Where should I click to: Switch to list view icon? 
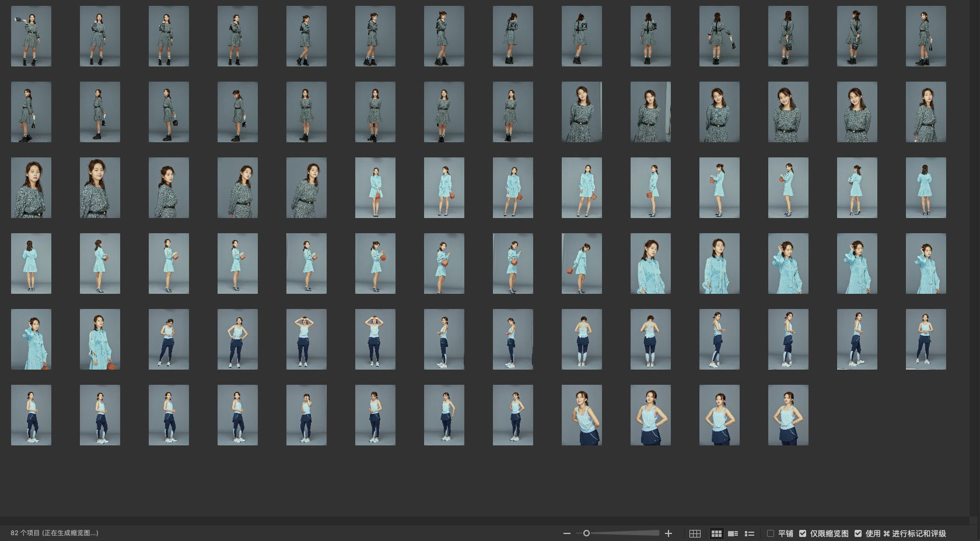[x=750, y=533]
